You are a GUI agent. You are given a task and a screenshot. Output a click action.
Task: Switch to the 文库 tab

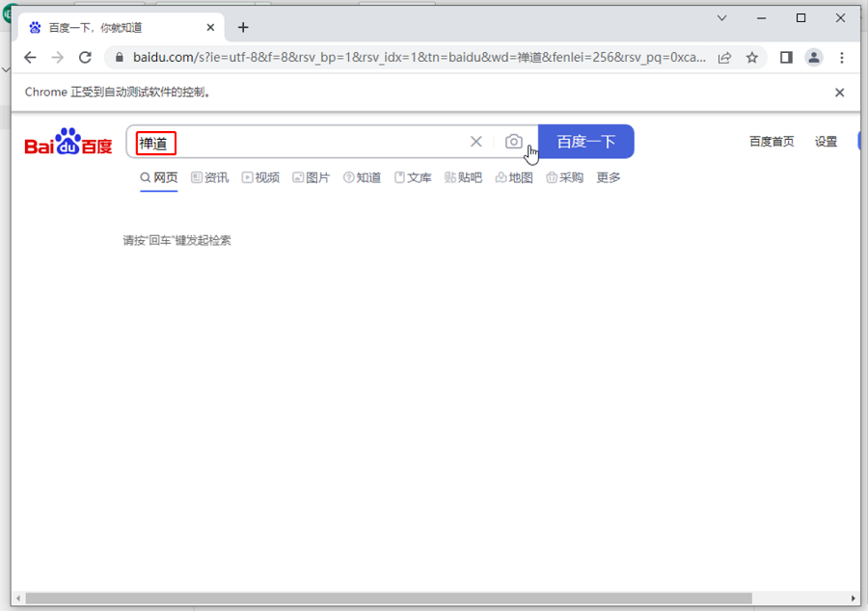coord(413,177)
